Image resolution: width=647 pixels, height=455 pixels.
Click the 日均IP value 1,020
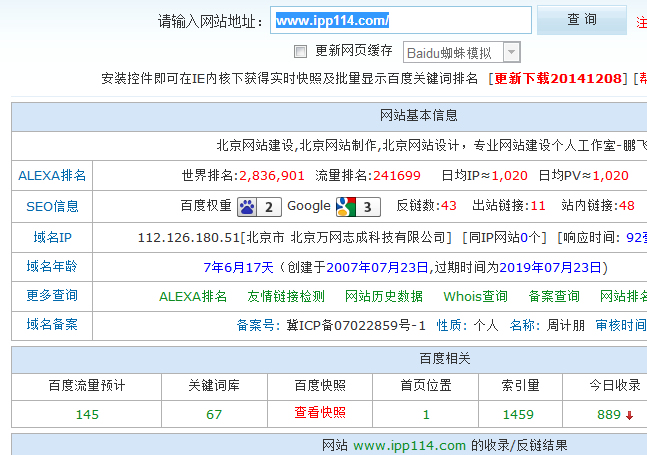509,176
